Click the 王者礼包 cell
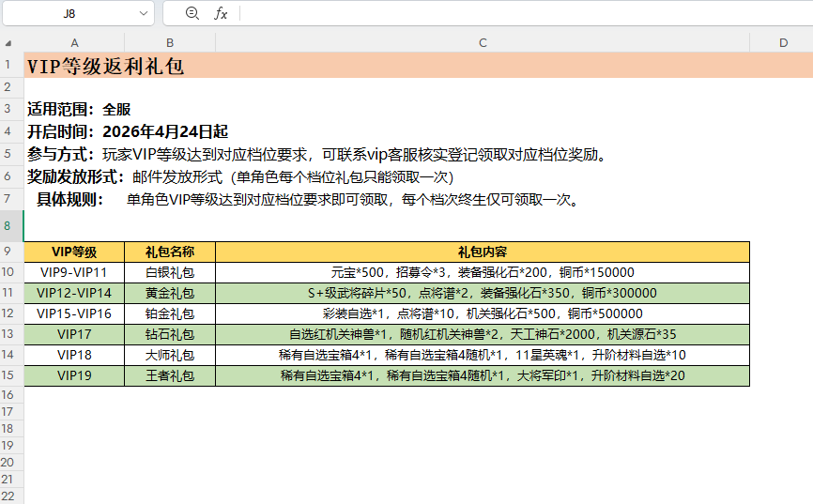The image size is (813, 504). pyautogui.click(x=170, y=375)
